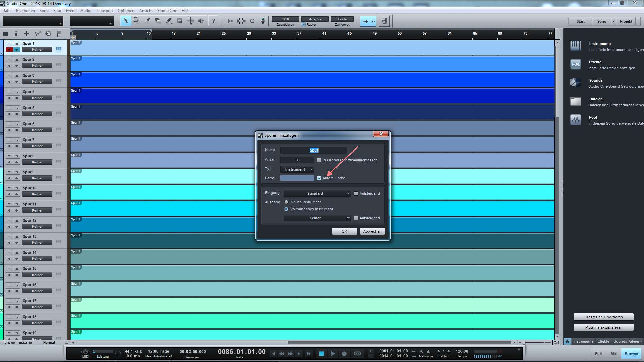644x362 pixels.
Task: Open the Start page button
Action: click(580, 21)
